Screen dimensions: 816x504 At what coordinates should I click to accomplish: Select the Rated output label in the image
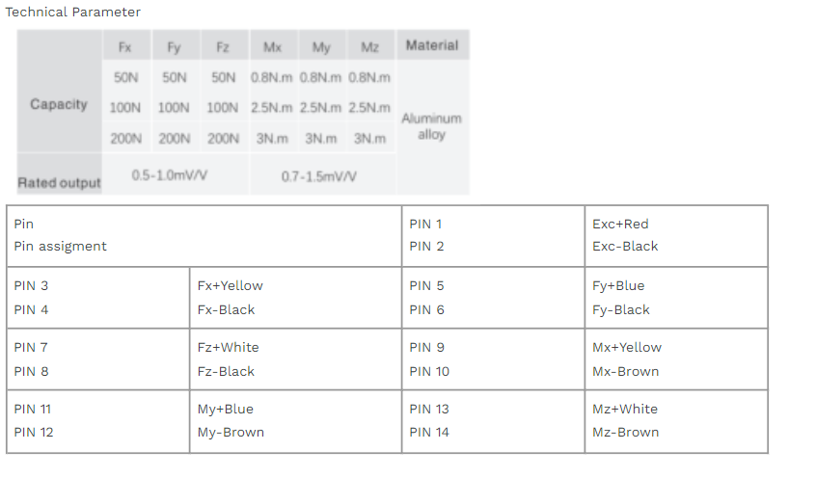click(59, 183)
